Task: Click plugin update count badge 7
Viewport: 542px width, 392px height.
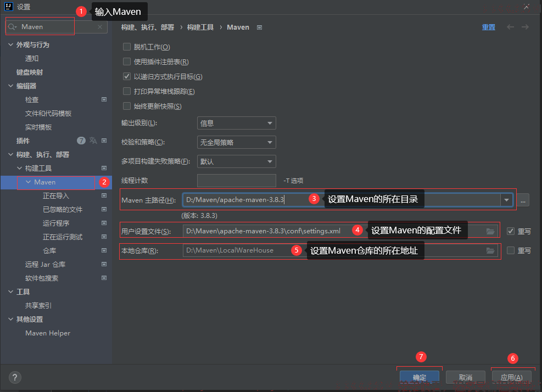Action: click(81, 141)
